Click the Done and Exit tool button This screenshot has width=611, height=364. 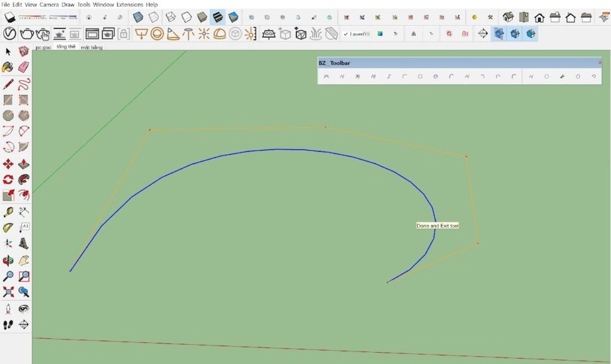coord(437,226)
